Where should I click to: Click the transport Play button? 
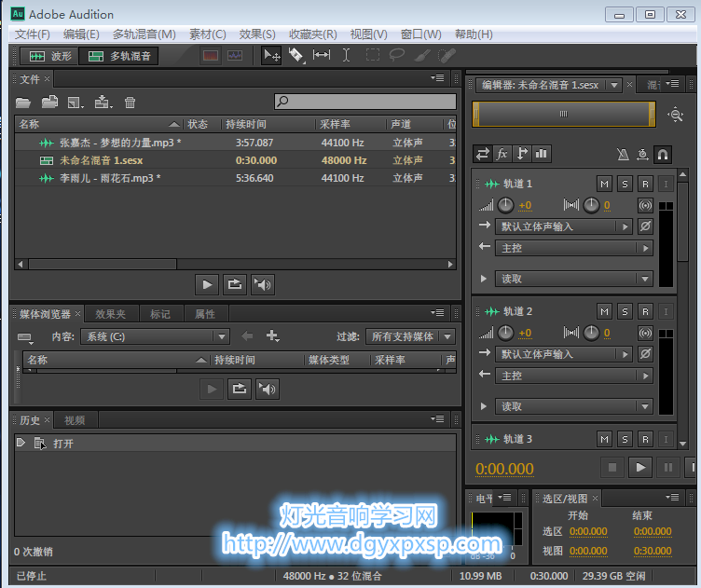pos(640,468)
